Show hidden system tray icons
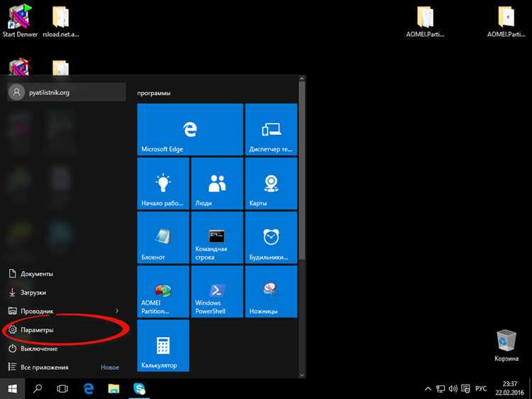This screenshot has width=532, height=399. (427, 389)
